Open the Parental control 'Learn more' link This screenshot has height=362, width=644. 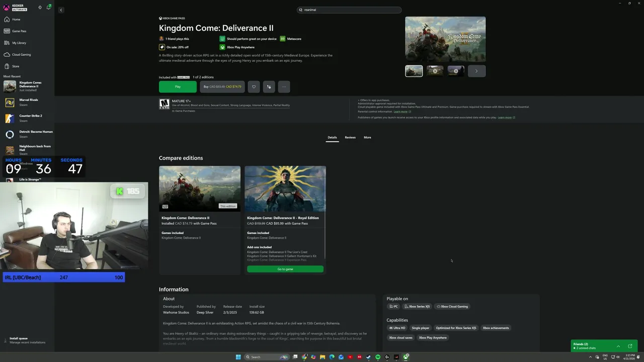coord(402,112)
